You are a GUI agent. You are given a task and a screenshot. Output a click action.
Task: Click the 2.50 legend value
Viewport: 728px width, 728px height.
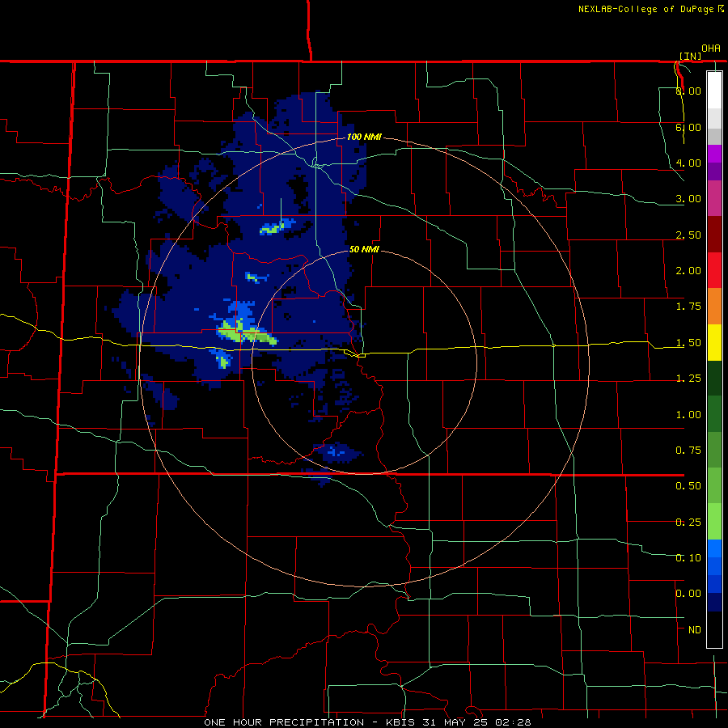(x=688, y=235)
